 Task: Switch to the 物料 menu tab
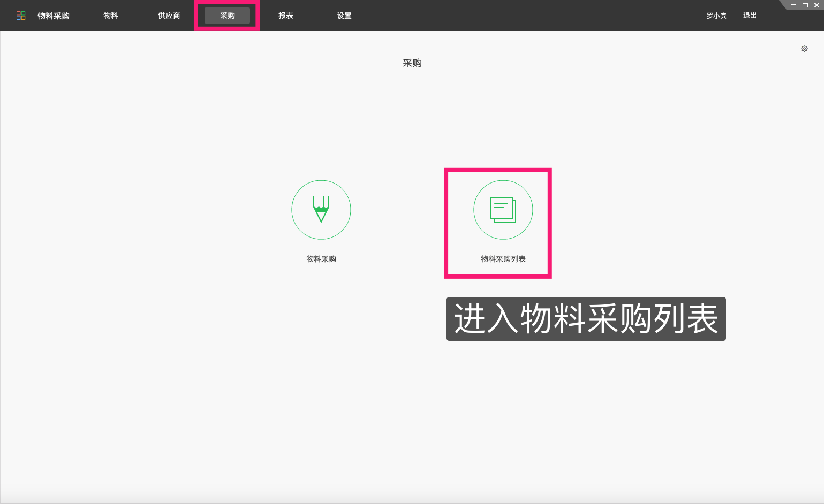[111, 15]
